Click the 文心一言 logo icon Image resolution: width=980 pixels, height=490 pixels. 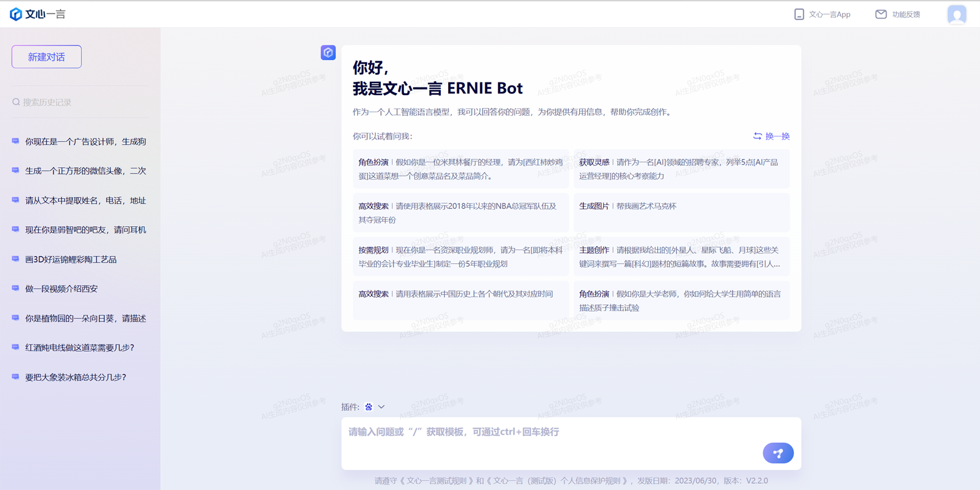click(x=16, y=14)
